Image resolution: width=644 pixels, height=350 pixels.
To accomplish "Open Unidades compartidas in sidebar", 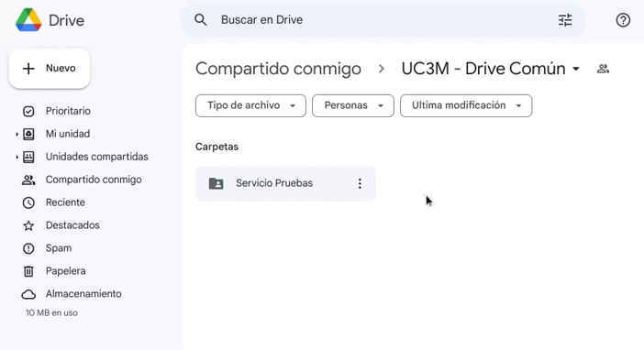I will coord(97,157).
